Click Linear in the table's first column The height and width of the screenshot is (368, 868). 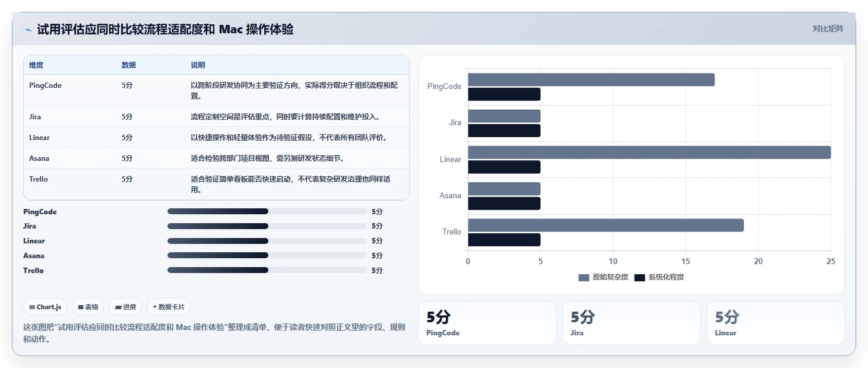coord(39,138)
